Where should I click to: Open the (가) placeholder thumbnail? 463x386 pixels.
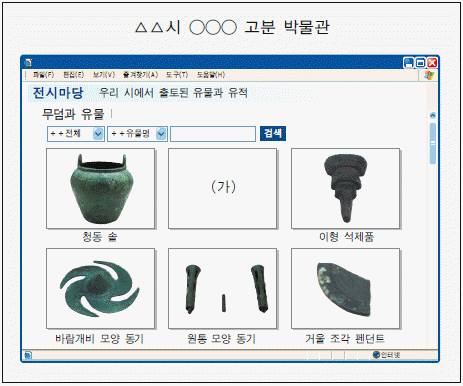[223, 189]
